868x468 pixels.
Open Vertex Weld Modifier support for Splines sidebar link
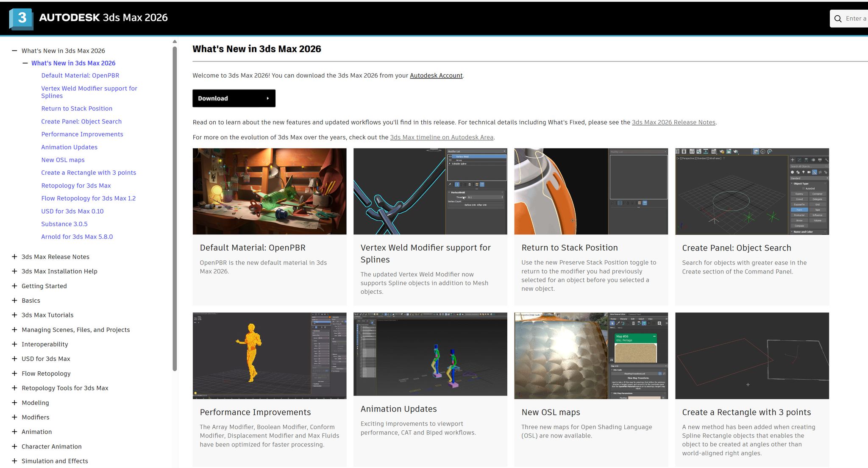89,92
